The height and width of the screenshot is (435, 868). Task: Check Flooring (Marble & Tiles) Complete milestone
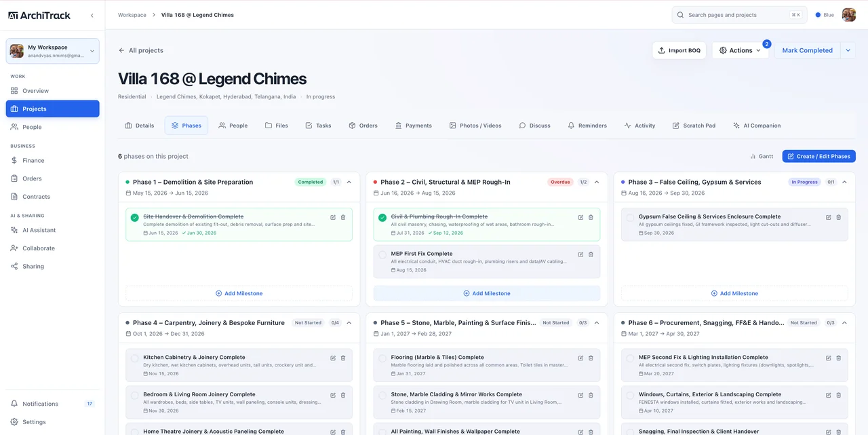point(382,358)
